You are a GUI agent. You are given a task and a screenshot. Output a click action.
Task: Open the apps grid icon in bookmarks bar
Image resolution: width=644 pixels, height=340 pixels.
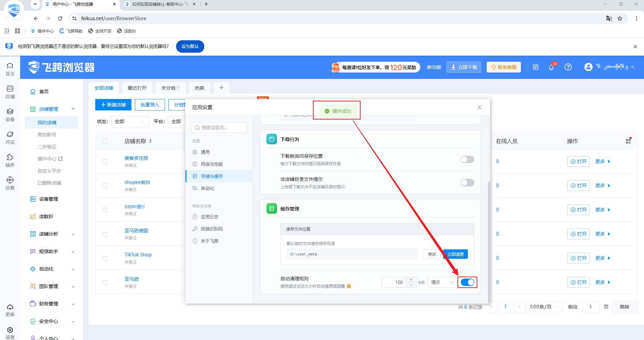[x=17, y=31]
